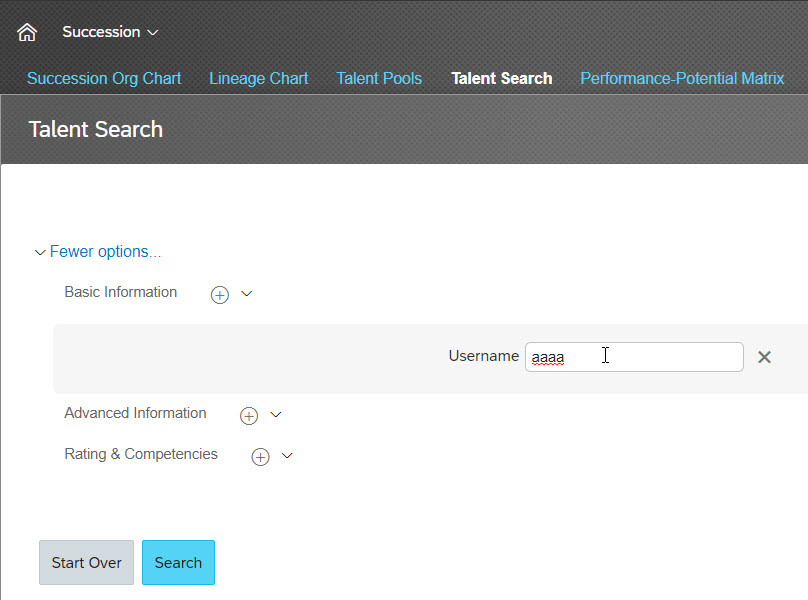Screen dimensions: 808x600
Task: Add a Rating & Competencies criterion
Action: point(260,457)
